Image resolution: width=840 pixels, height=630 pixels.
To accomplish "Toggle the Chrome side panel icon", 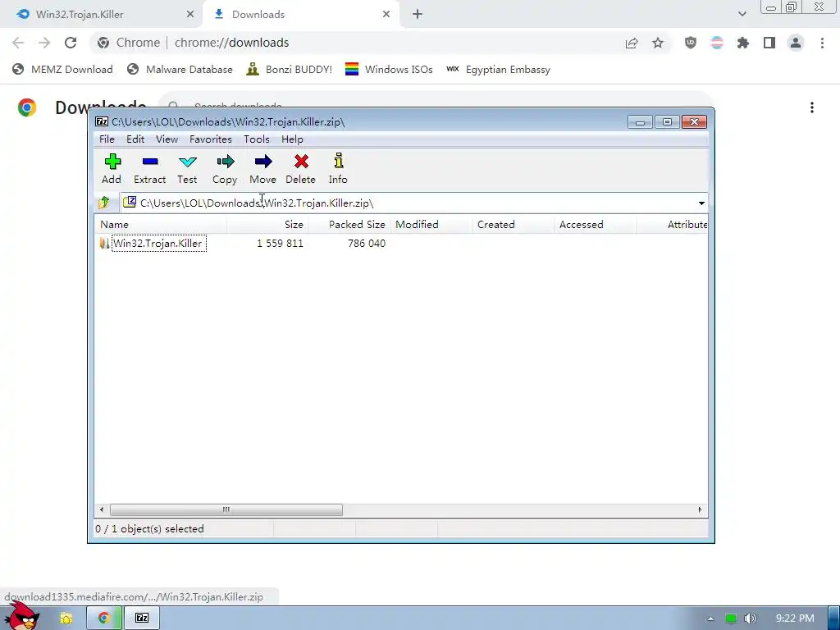I will click(769, 43).
